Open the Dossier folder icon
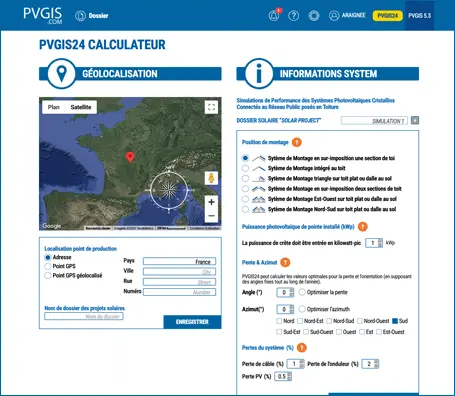 pos(80,16)
